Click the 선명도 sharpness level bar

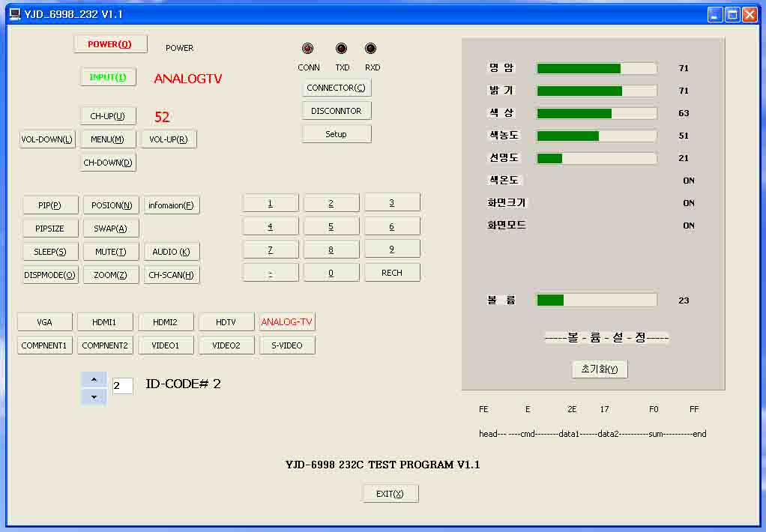click(597, 158)
